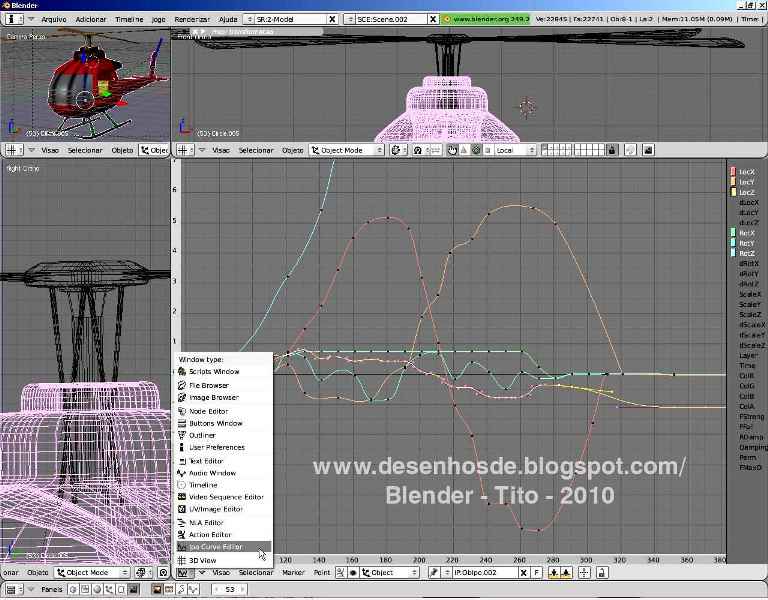The height and width of the screenshot is (600, 768).
Task: Toggle fake user F button
Action: point(536,573)
